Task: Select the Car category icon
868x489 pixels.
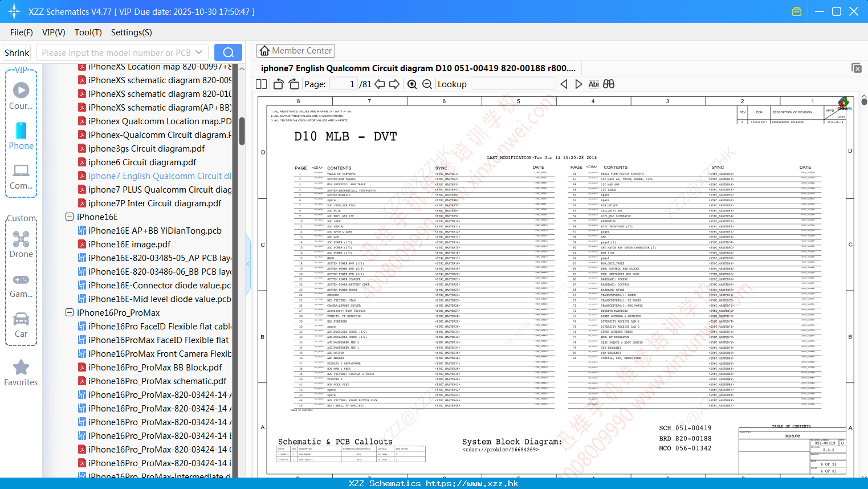Action: [21, 325]
